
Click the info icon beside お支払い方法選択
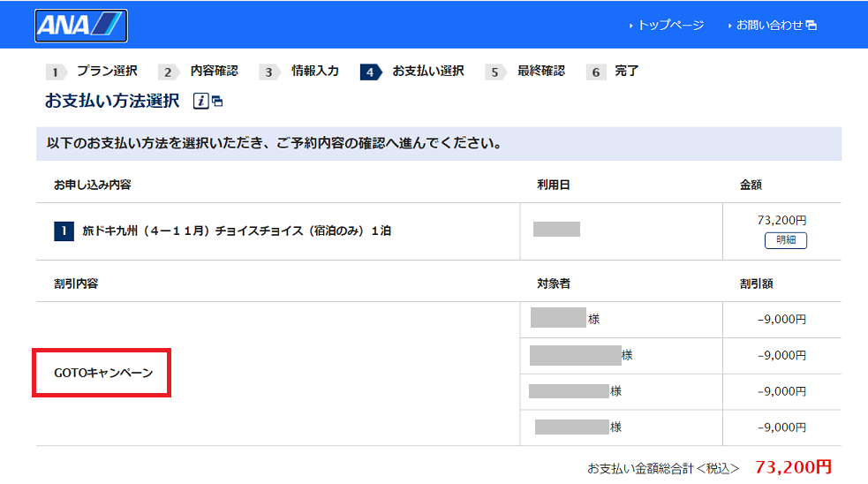click(x=200, y=102)
